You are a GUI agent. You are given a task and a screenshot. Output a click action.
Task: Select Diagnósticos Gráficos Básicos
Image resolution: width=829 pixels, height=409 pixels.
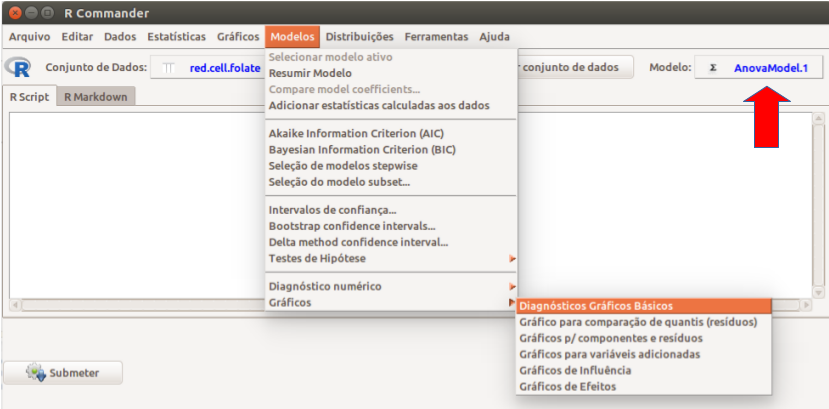tap(643, 306)
